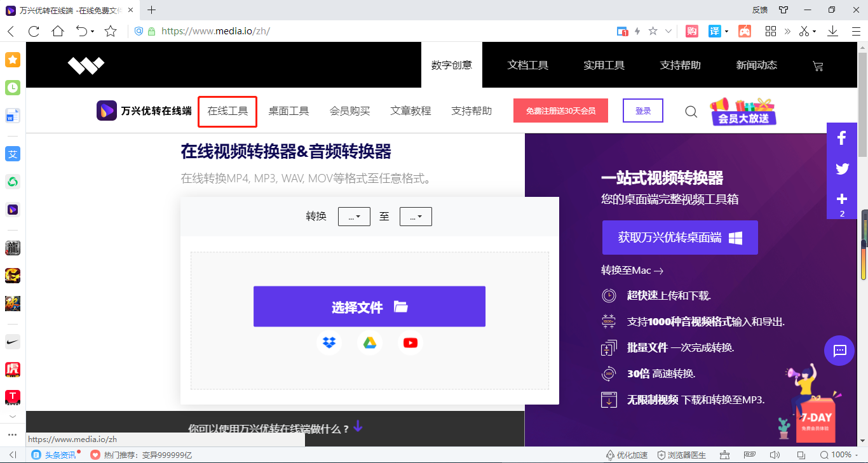
Task: Open the browser translate tool
Action: (x=714, y=30)
